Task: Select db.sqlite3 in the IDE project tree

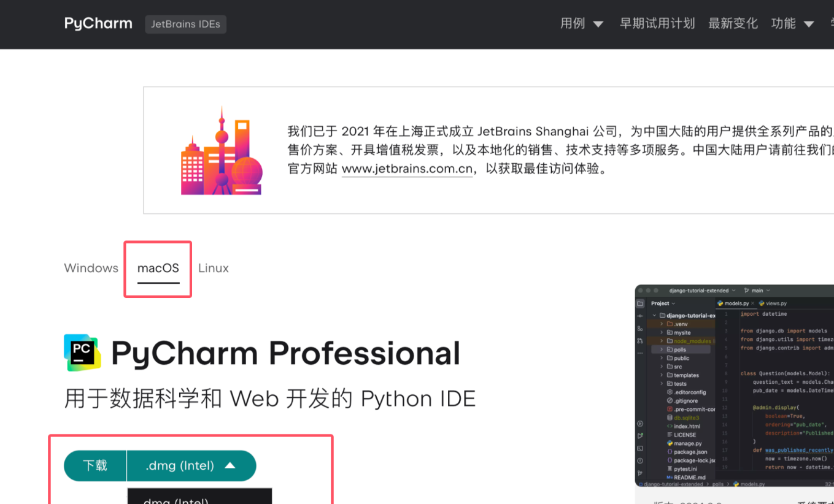Action: (x=682, y=418)
